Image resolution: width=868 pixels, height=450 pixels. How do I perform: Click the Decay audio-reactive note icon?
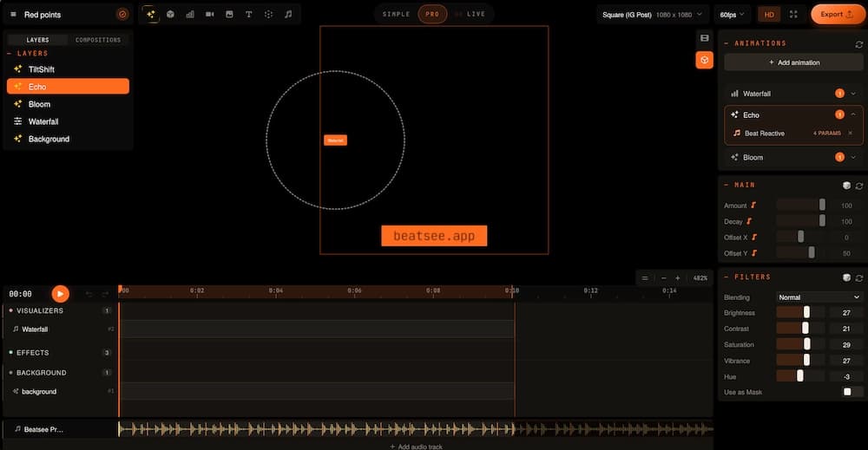[749, 221]
